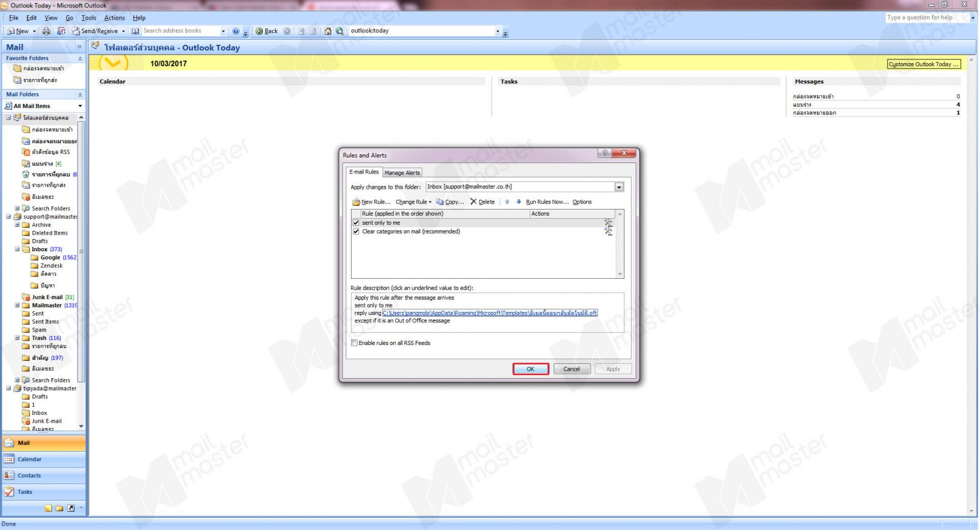Screen dimensions: 980x530
Task: Move the selected rule down with the arrow
Action: click(519, 202)
